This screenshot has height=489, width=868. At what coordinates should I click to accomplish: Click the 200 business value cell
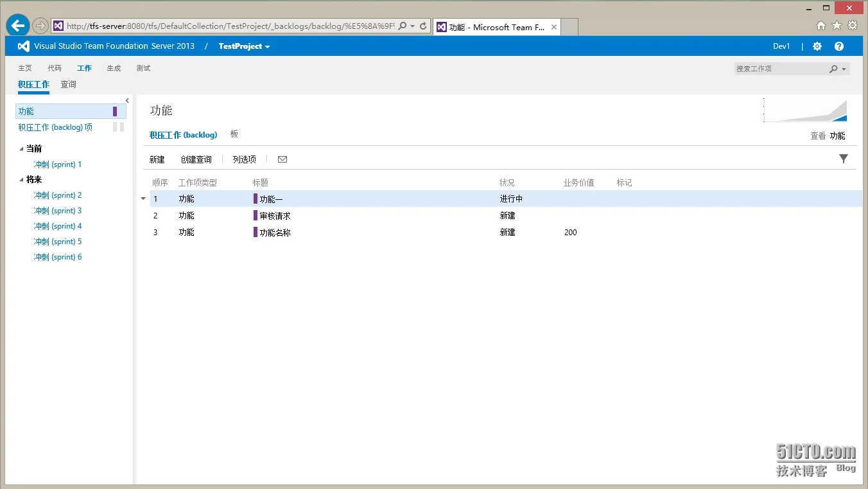571,233
